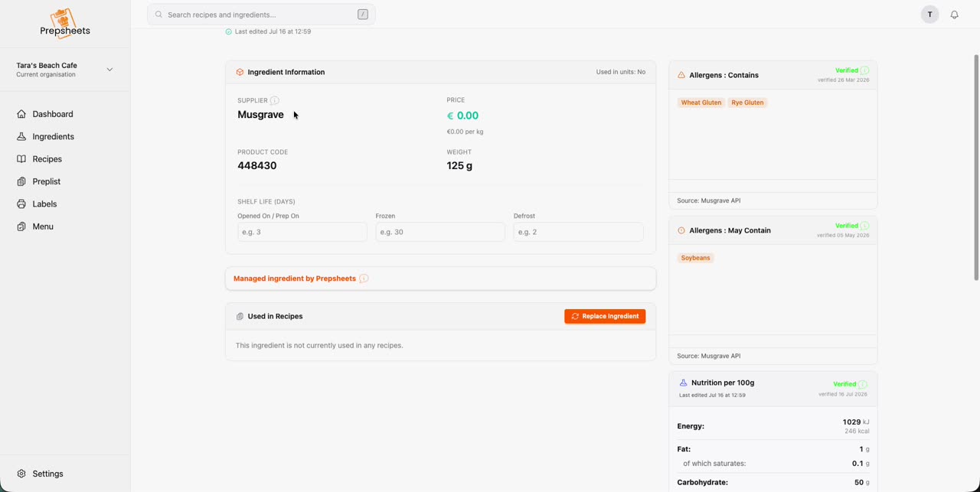Focus the search recipes and ingredients field
Screen dimensions: 980x492
pyautogui.click(x=261, y=15)
